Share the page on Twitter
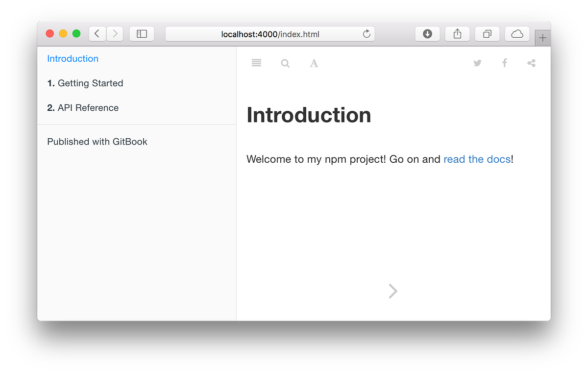 (477, 63)
